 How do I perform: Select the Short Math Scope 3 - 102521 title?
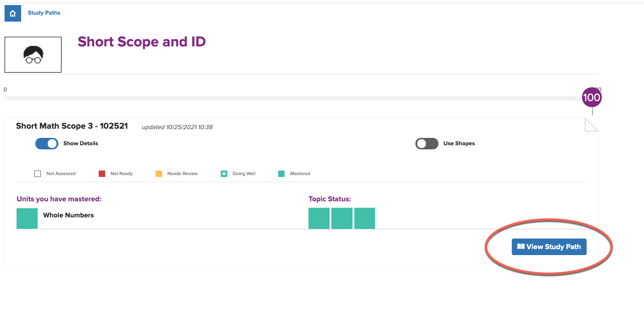(72, 126)
